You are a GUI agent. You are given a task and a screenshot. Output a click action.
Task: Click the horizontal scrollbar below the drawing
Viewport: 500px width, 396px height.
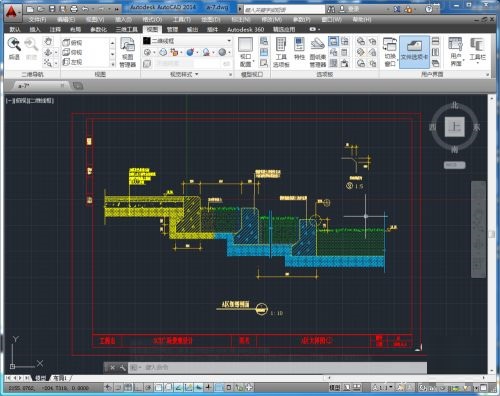click(x=406, y=378)
